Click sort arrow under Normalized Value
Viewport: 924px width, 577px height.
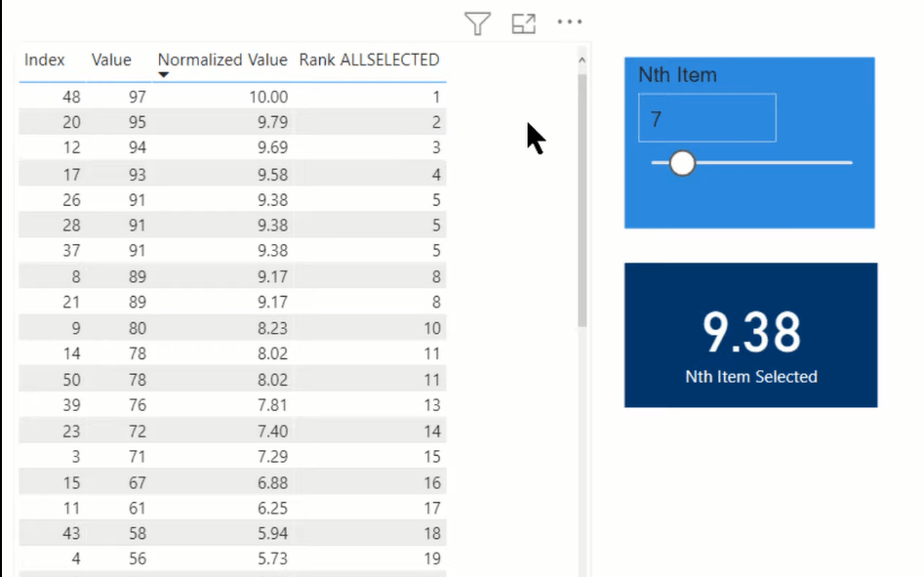tap(163, 75)
